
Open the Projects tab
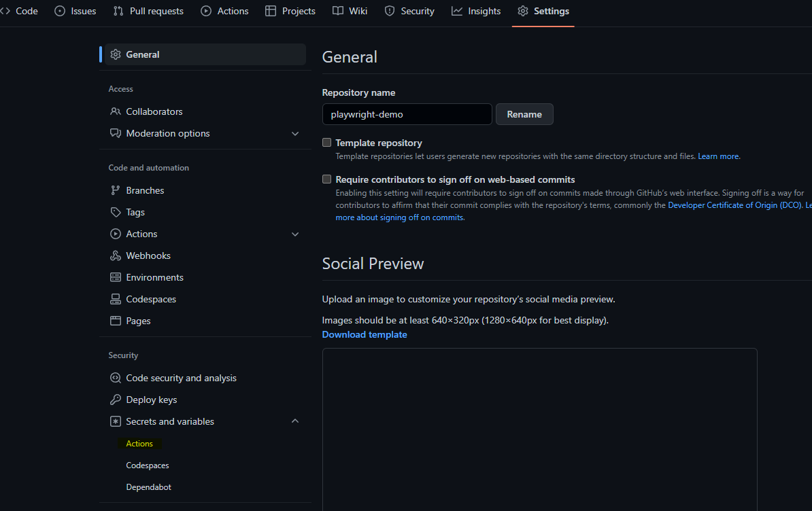coord(290,11)
